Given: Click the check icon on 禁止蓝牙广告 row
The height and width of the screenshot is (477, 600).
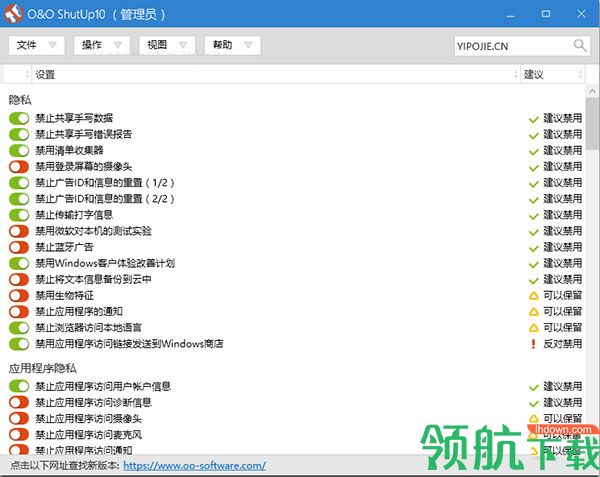Looking at the screenshot, I should click(533, 248).
